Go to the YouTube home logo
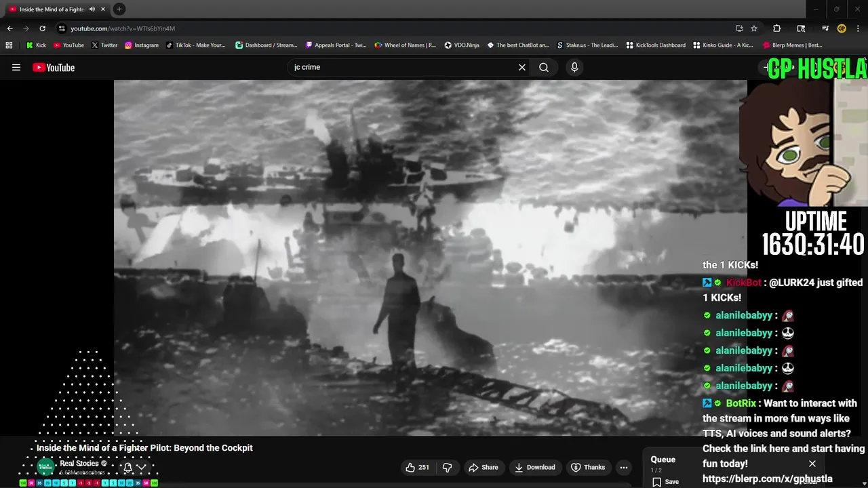 click(x=54, y=67)
